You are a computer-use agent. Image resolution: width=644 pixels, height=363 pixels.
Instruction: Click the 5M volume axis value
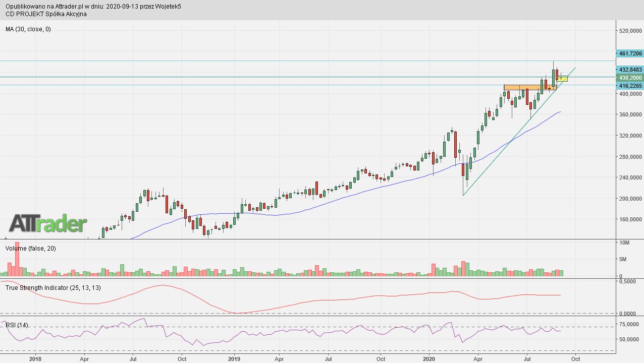click(623, 260)
